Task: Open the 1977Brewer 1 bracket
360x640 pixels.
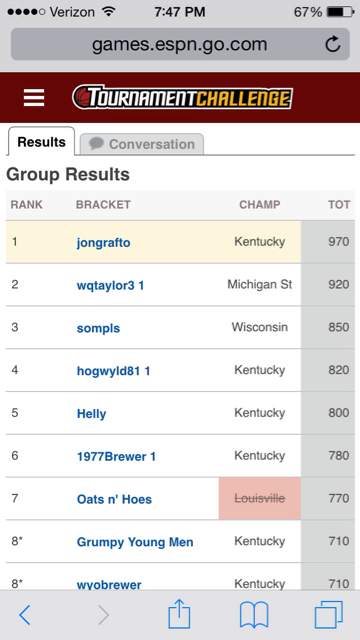Action: click(116, 456)
